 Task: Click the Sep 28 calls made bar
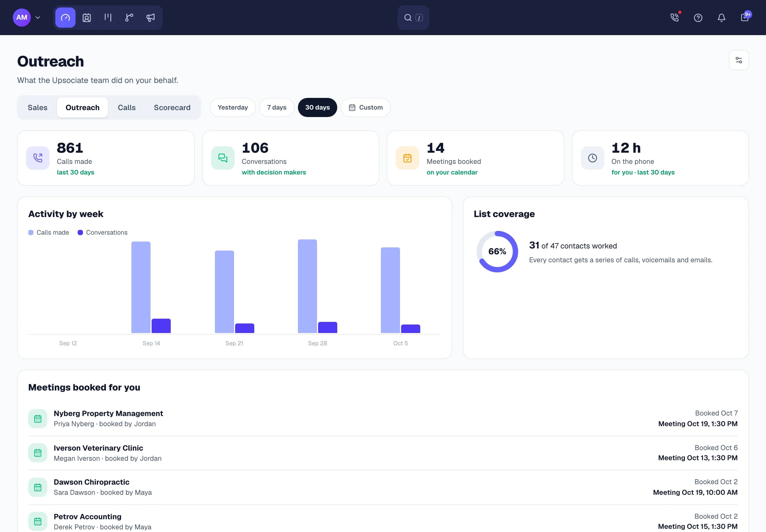click(307, 286)
